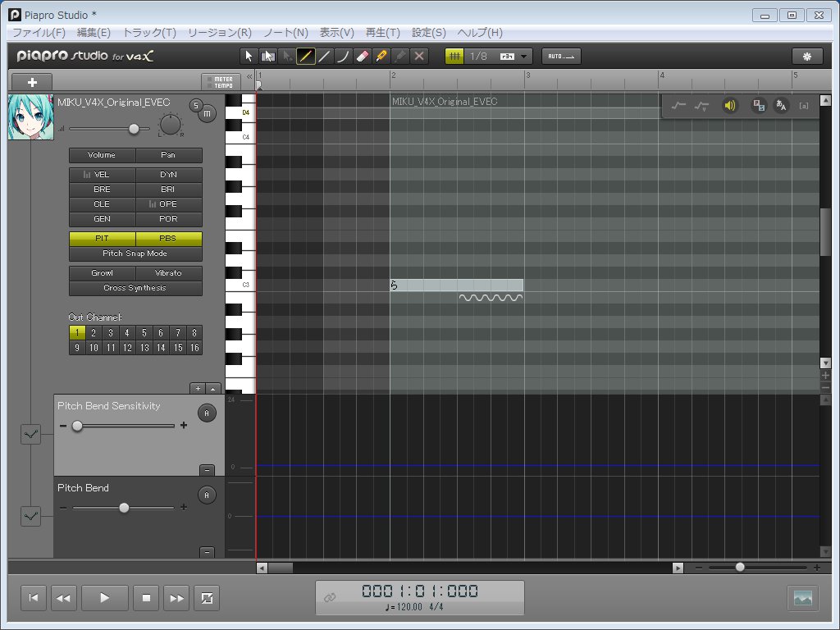Collapse track panel with double chevron
The height and width of the screenshot is (630, 840).
249,77
